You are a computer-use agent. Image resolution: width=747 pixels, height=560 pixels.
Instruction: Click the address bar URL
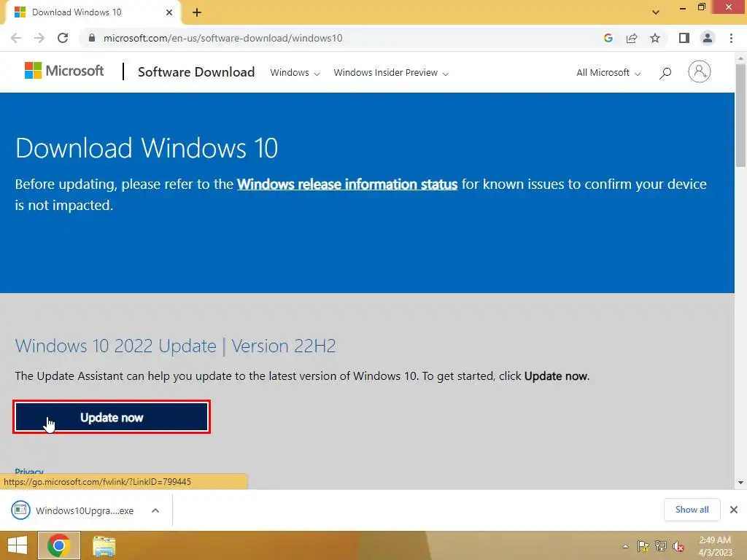223,38
